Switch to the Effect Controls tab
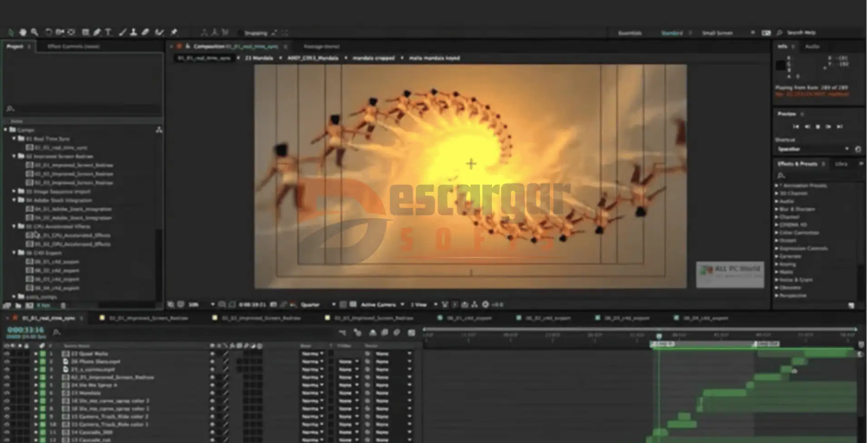The height and width of the screenshot is (443, 868). [x=74, y=46]
